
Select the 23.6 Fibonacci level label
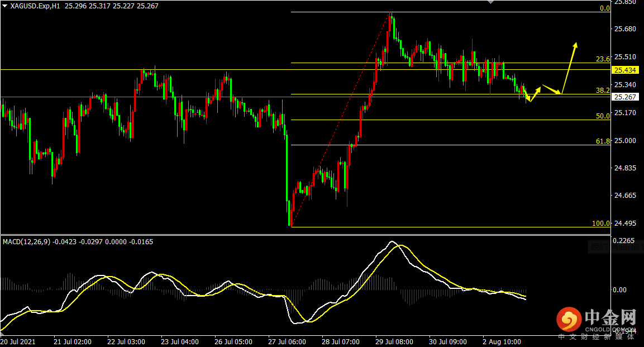point(603,59)
